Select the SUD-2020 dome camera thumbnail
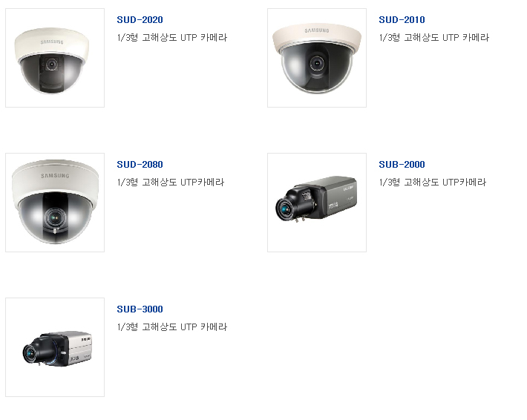This screenshot has height=420, width=527. click(55, 58)
